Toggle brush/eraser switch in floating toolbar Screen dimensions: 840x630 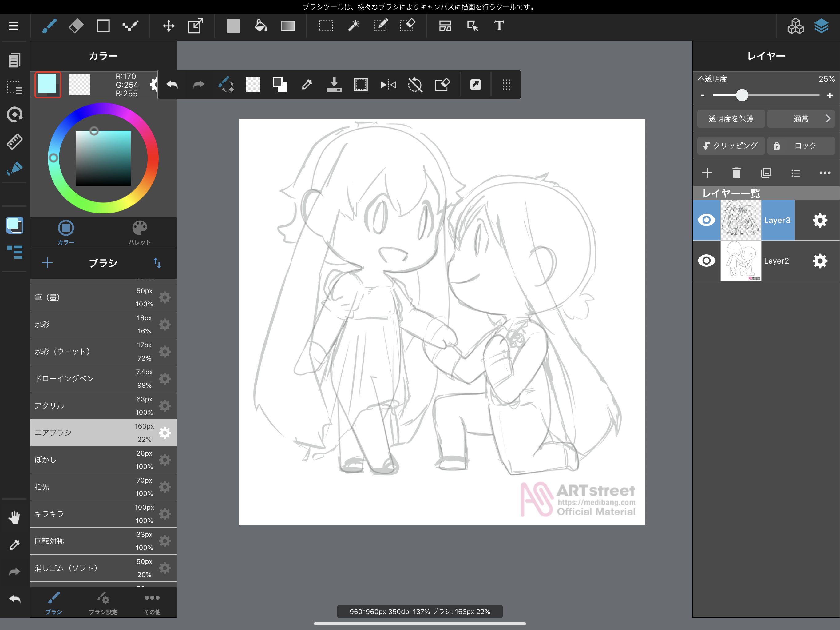[x=226, y=84]
